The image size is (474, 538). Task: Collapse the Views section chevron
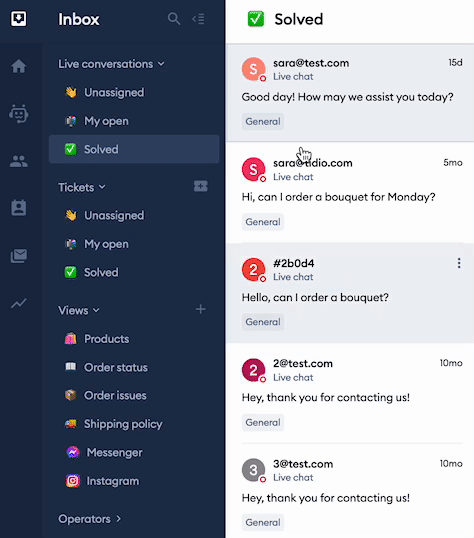click(x=96, y=310)
